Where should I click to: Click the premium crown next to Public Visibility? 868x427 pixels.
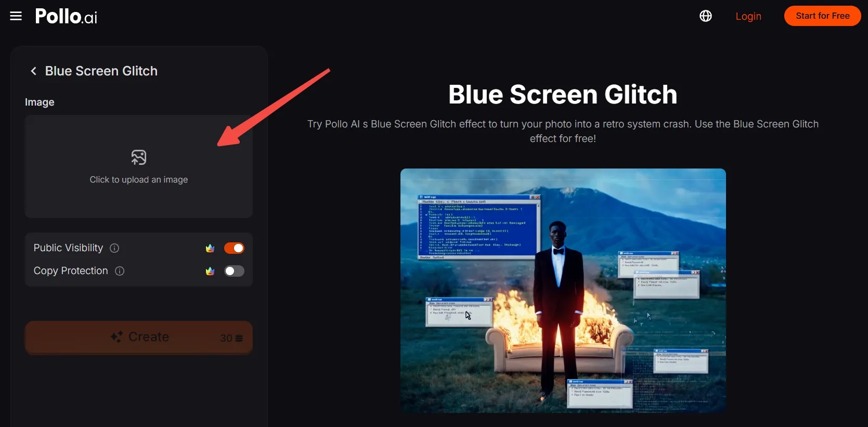[x=210, y=248]
